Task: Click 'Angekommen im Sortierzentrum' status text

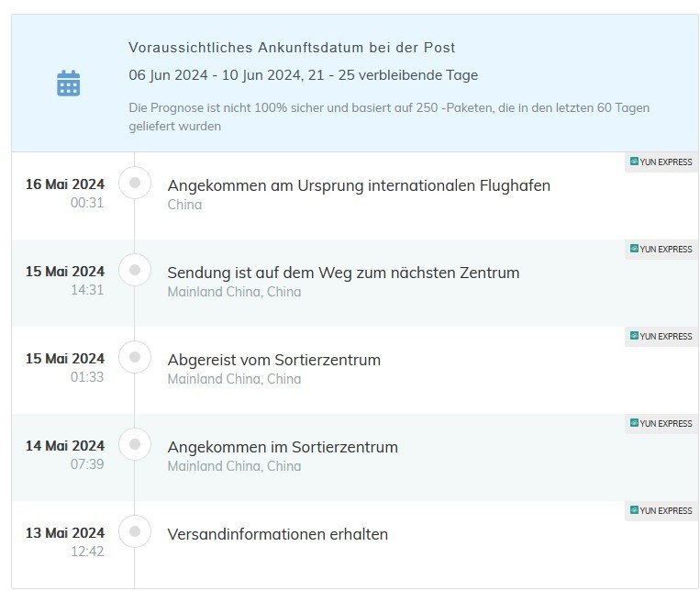Action: pyautogui.click(x=283, y=447)
